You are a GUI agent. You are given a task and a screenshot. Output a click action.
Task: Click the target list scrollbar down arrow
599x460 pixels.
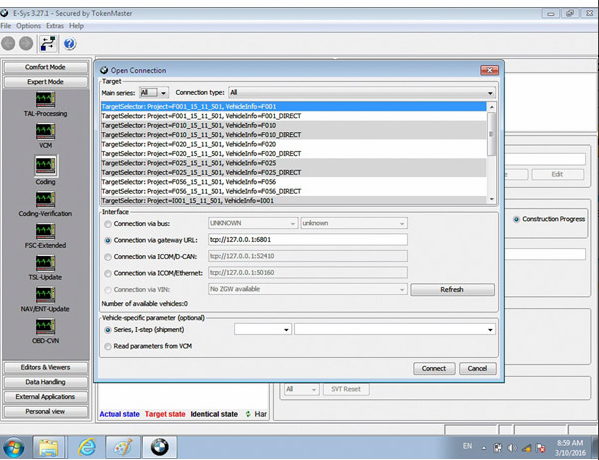[x=492, y=199]
